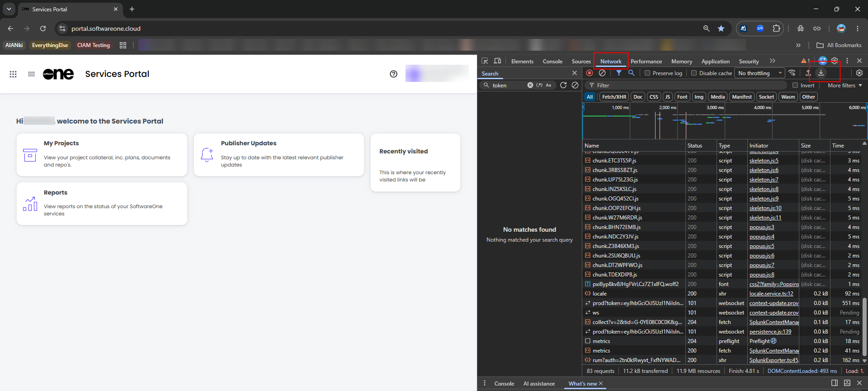Expand More filters menu
The height and width of the screenshot is (391, 868).
pyautogui.click(x=844, y=85)
